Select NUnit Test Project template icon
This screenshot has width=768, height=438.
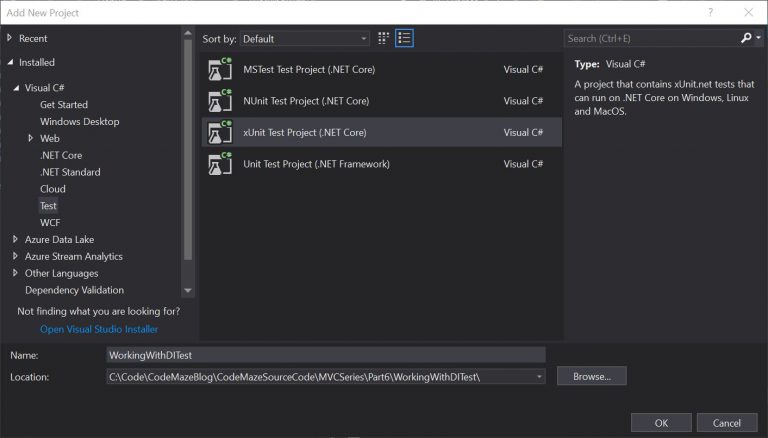point(220,100)
